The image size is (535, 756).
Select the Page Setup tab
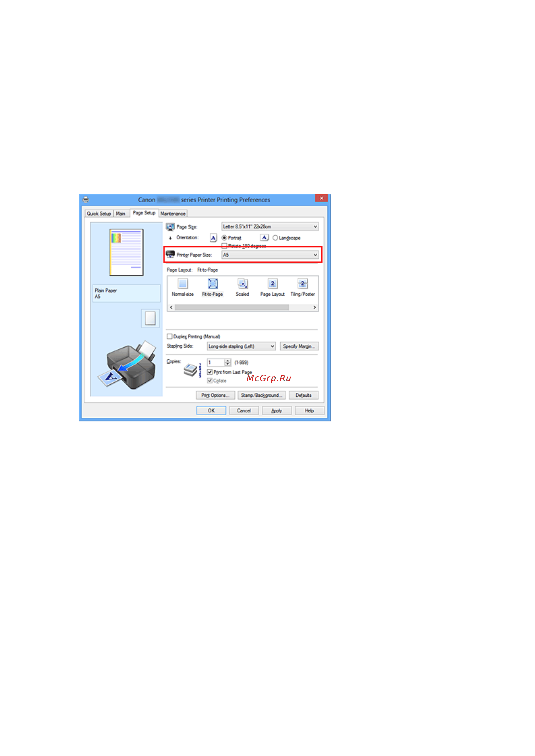coord(144,213)
